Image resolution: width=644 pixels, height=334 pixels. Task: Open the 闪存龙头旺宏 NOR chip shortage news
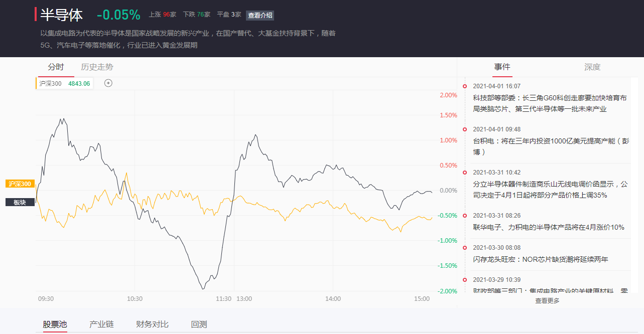(541, 259)
